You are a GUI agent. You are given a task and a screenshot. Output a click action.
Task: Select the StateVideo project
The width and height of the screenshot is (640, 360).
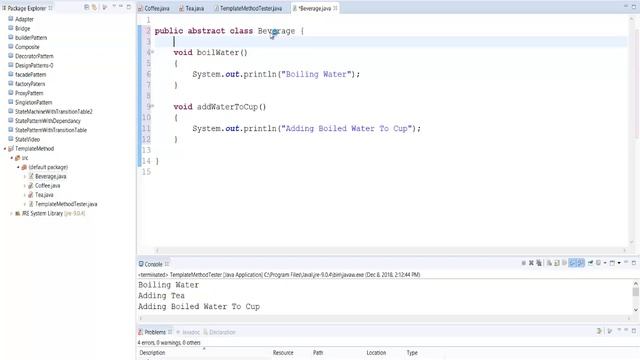27,139
